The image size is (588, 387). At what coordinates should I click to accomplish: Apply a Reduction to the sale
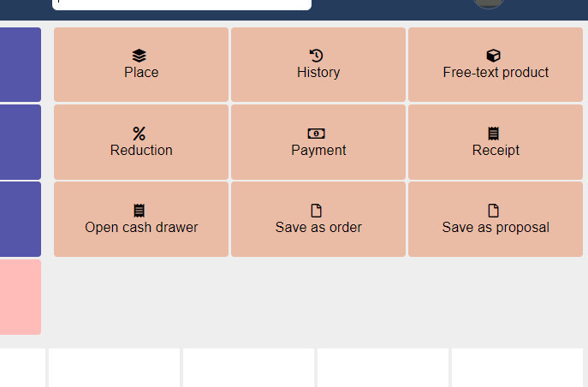[141, 143]
